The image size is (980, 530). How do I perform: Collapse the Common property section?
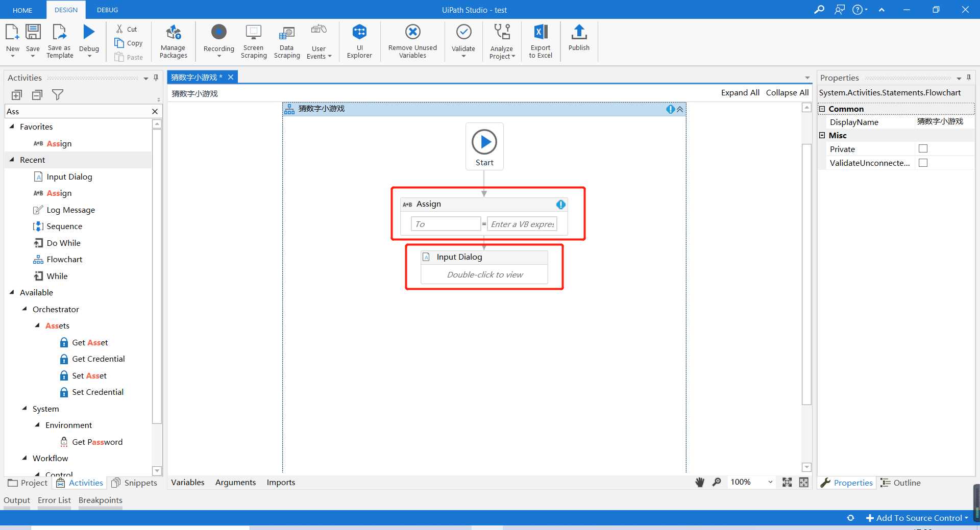click(x=822, y=109)
